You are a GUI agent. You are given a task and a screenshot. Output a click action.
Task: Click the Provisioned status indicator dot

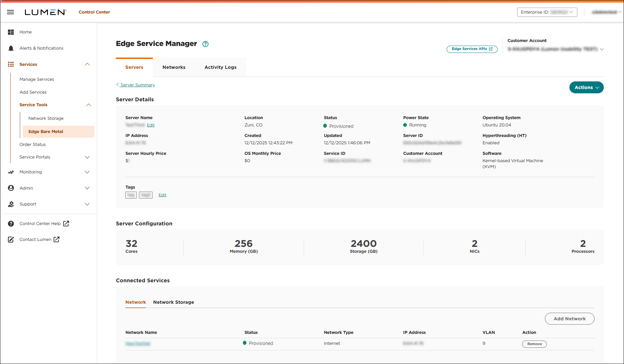pos(325,126)
